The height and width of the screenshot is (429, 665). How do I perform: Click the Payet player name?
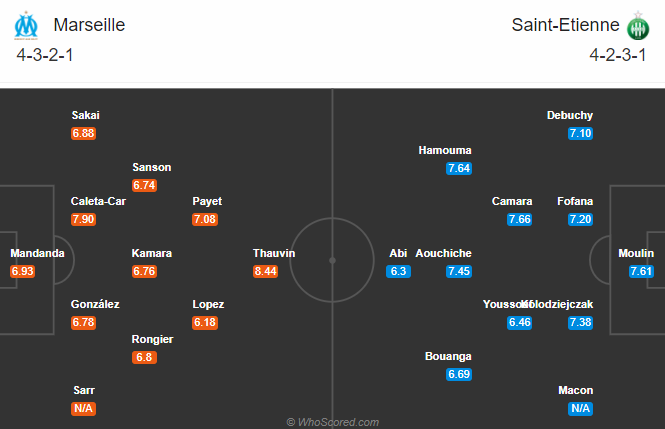pyautogui.click(x=207, y=201)
